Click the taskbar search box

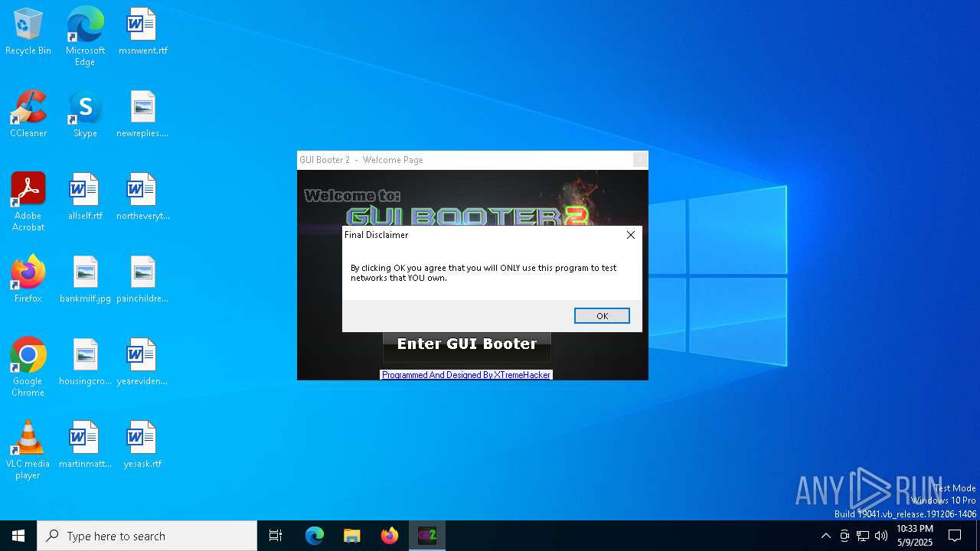(147, 536)
